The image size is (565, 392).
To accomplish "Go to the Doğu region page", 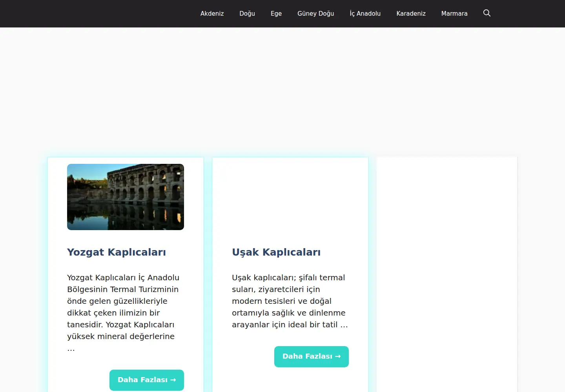I will (247, 13).
